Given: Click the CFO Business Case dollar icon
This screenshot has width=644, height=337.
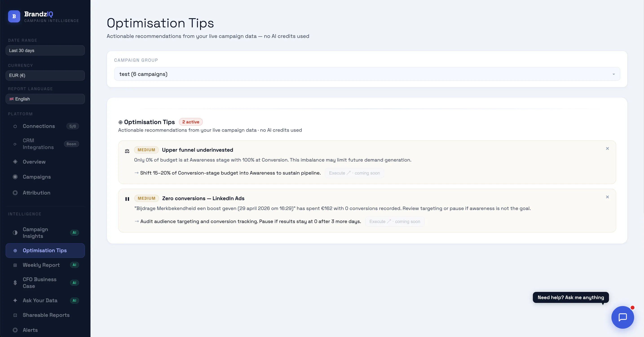Looking at the screenshot, I should (x=15, y=282).
